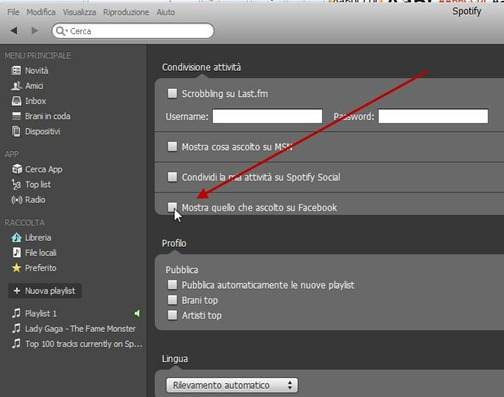The height and width of the screenshot is (397, 504).
Task: Open the Visualizza menu
Action: click(x=79, y=12)
